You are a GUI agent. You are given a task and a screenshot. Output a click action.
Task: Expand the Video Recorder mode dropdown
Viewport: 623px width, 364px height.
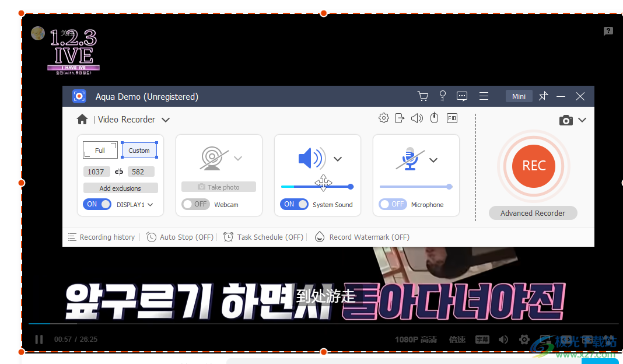pyautogui.click(x=166, y=120)
